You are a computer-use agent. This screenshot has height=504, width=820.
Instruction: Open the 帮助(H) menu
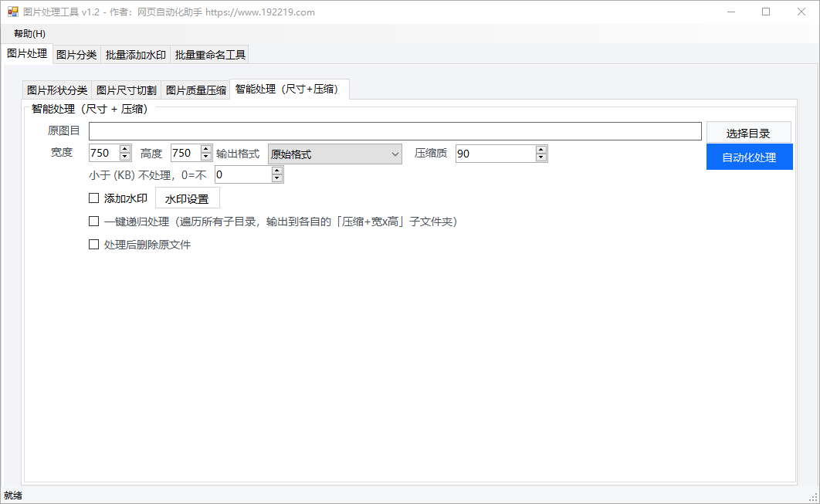coord(29,34)
